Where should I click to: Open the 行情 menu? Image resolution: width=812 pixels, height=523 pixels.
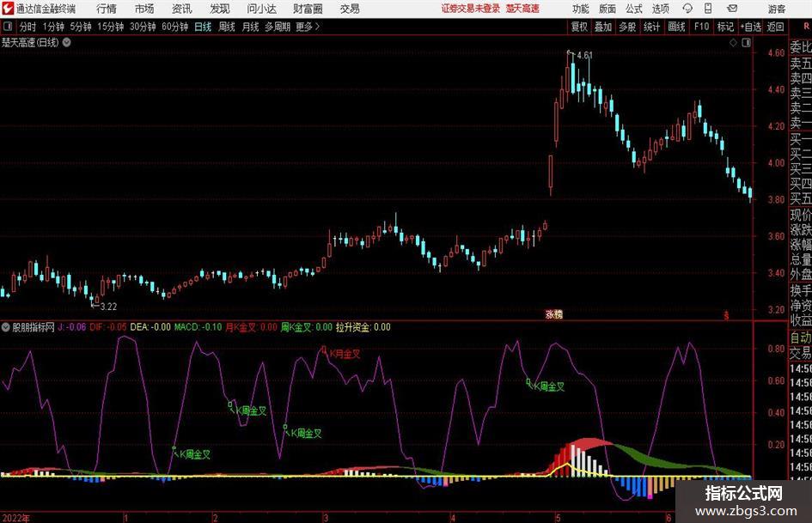coord(107,9)
